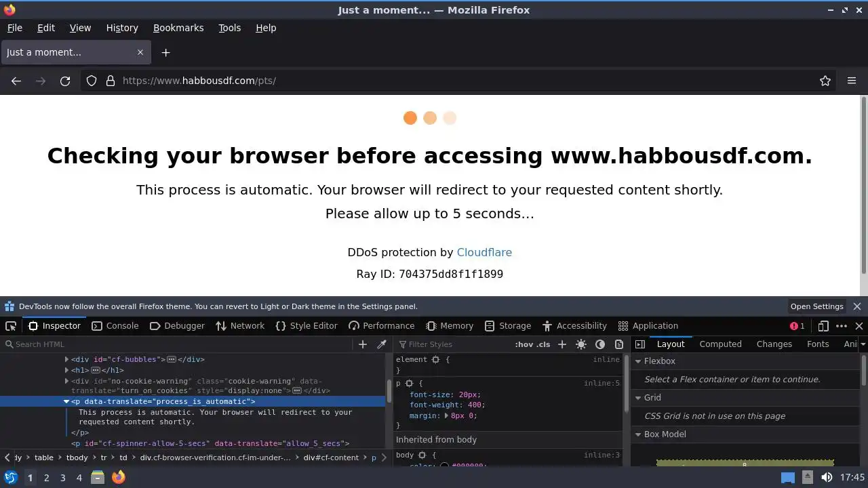Select the cf-spinner-allow-5-secs p node
The width and height of the screenshot is (868, 488).
click(x=210, y=443)
